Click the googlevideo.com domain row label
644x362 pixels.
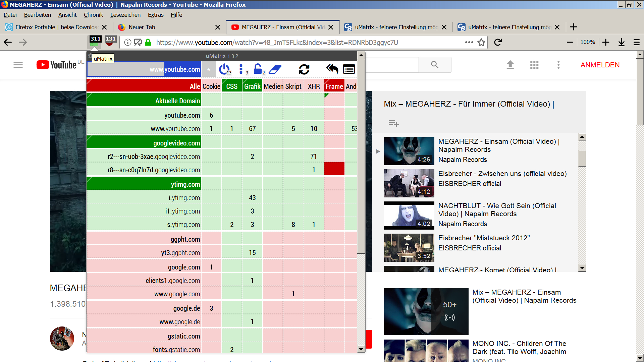click(177, 143)
